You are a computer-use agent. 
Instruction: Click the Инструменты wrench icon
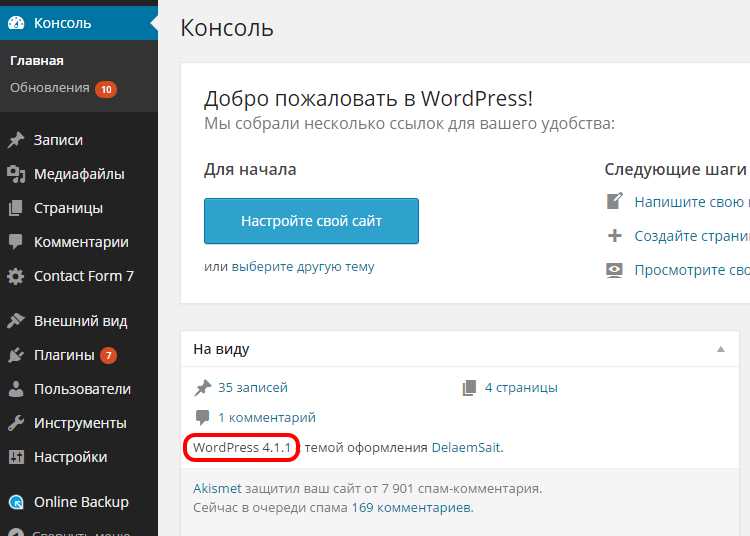point(16,423)
